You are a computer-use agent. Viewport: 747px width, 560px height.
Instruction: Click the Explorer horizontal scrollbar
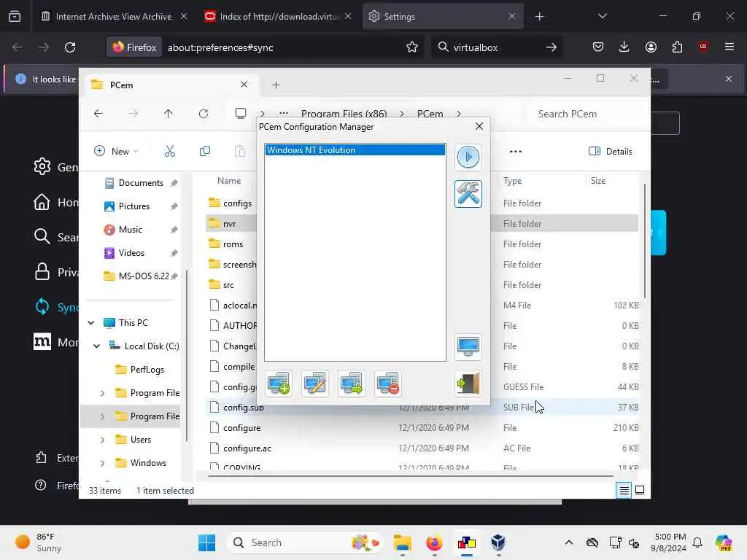pos(411,475)
